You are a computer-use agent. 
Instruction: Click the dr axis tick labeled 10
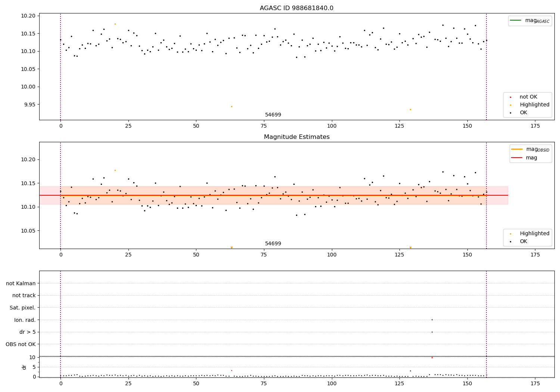32,357
